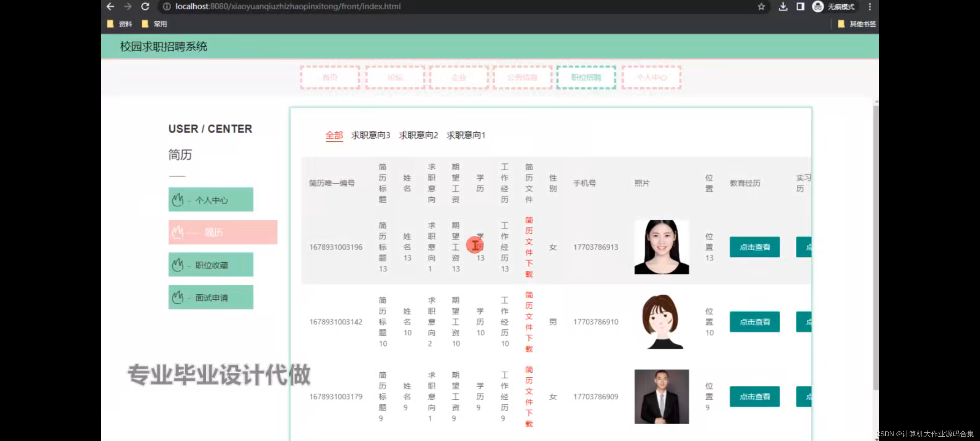Click the 性别 column header

click(x=553, y=183)
